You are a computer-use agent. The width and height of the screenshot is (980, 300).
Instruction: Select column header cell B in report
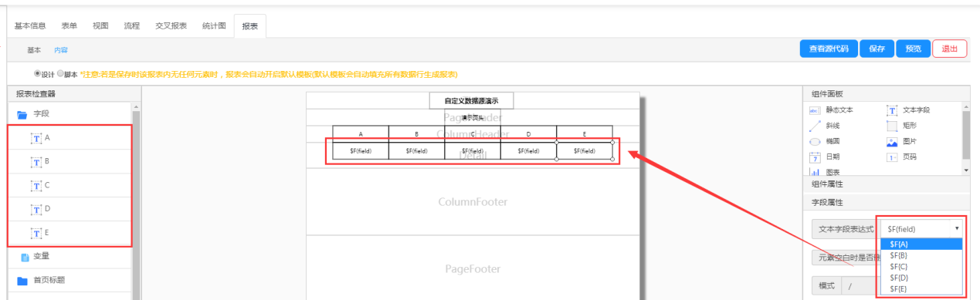point(416,133)
